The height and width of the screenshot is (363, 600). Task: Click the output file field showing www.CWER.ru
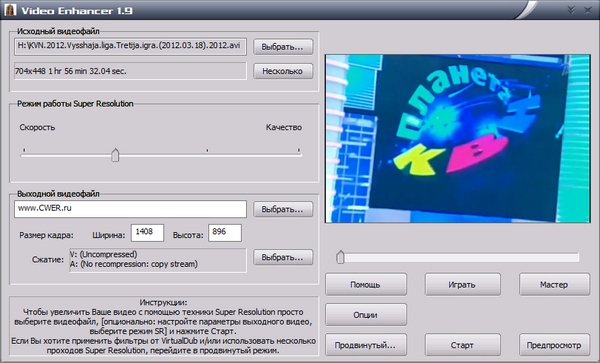tap(130, 209)
